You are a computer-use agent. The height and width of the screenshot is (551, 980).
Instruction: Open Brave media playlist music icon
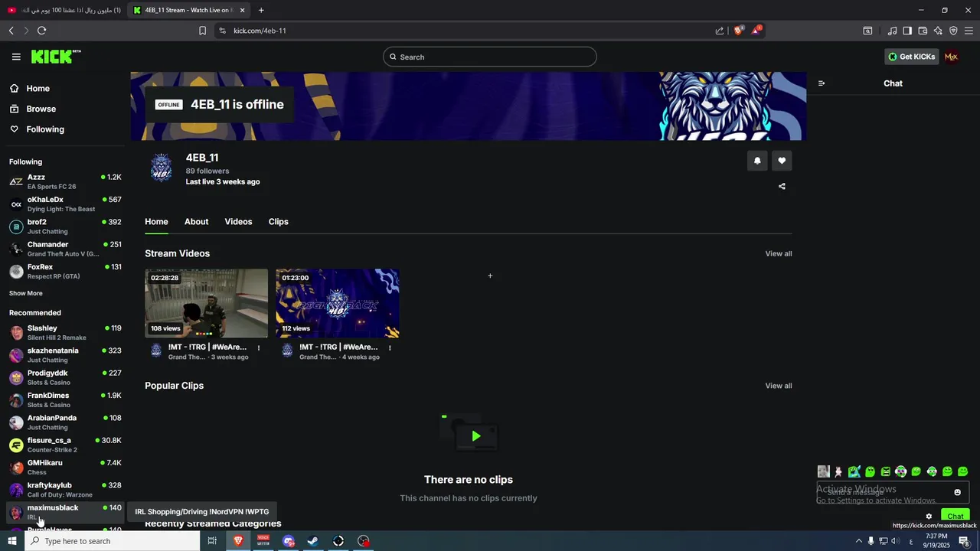[x=892, y=31]
